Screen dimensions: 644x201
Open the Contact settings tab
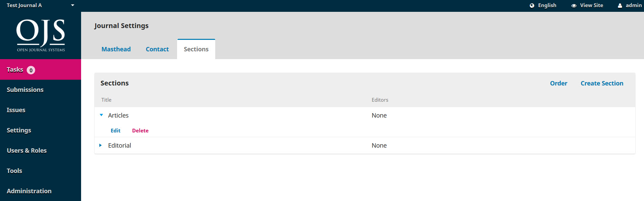click(x=157, y=49)
